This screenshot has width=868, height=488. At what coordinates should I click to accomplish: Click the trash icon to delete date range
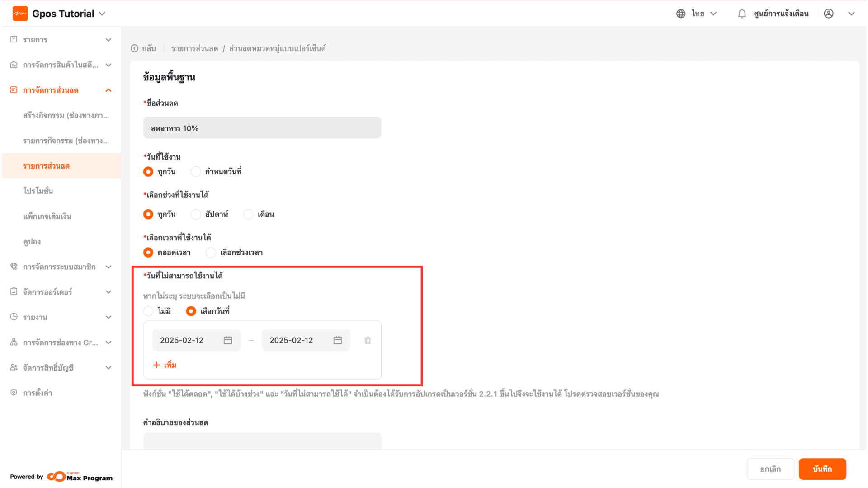click(x=368, y=340)
